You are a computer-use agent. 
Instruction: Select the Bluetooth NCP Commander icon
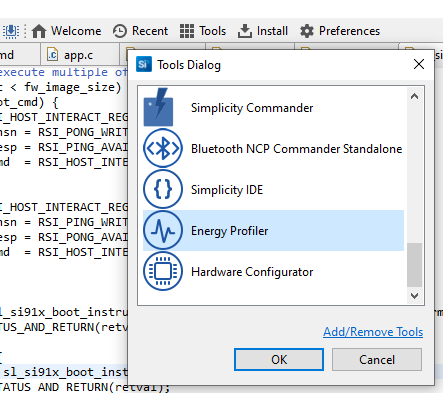click(x=163, y=148)
